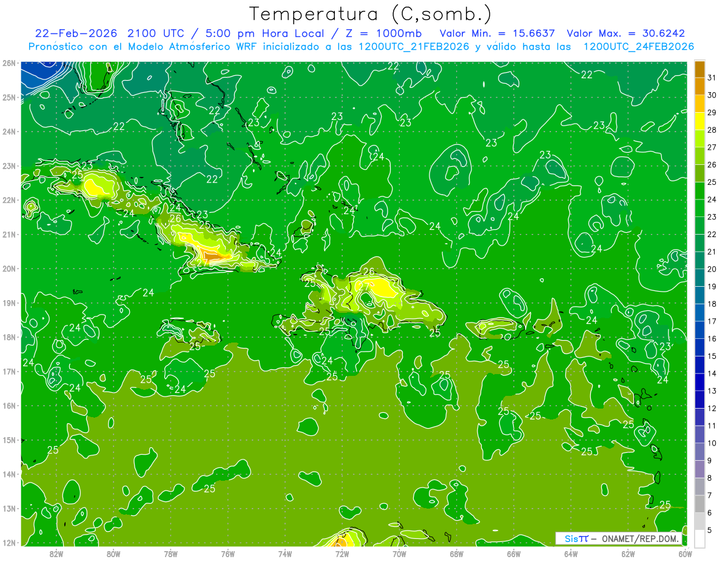728x562 pixels.
Task: Click the "15N" latitude axis label
Action: click(x=9, y=440)
